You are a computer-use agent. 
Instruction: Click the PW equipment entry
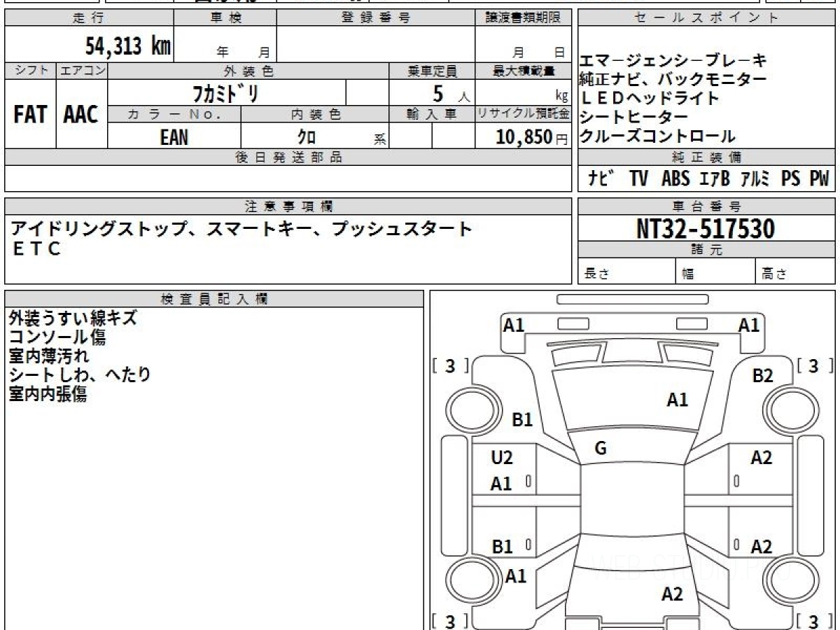click(x=819, y=179)
